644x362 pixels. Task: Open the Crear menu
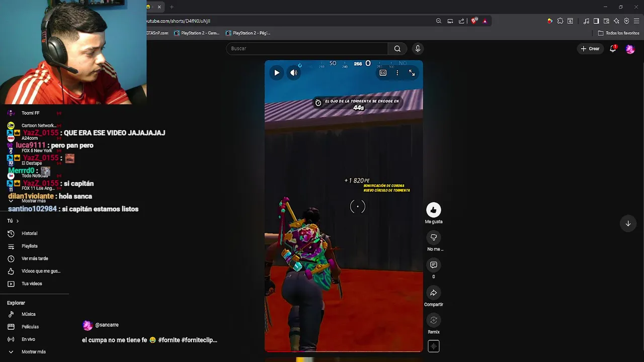click(x=590, y=49)
